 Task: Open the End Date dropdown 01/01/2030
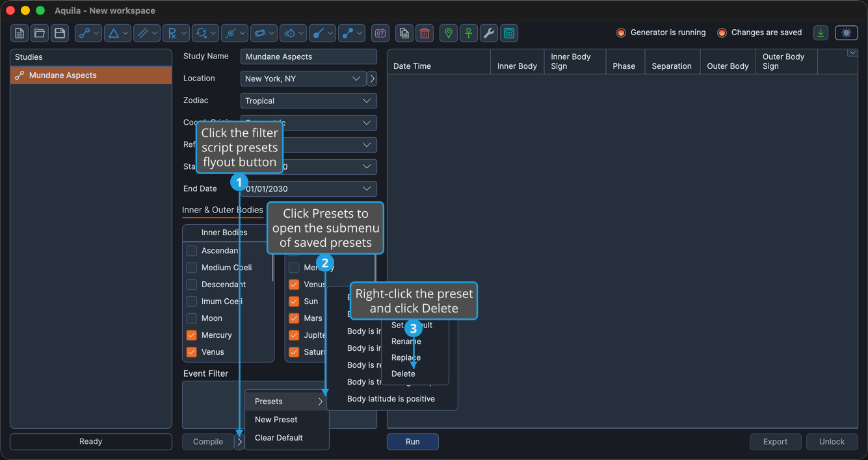click(308, 189)
